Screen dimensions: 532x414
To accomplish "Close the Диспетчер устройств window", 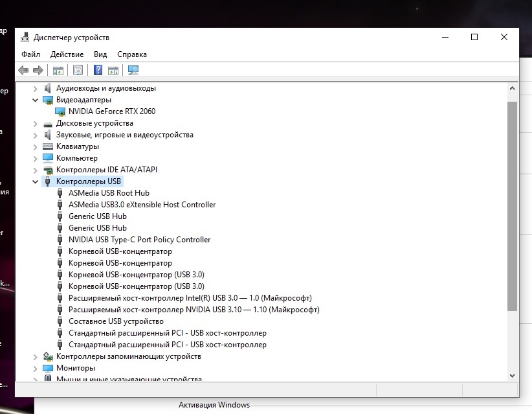I will [504, 37].
